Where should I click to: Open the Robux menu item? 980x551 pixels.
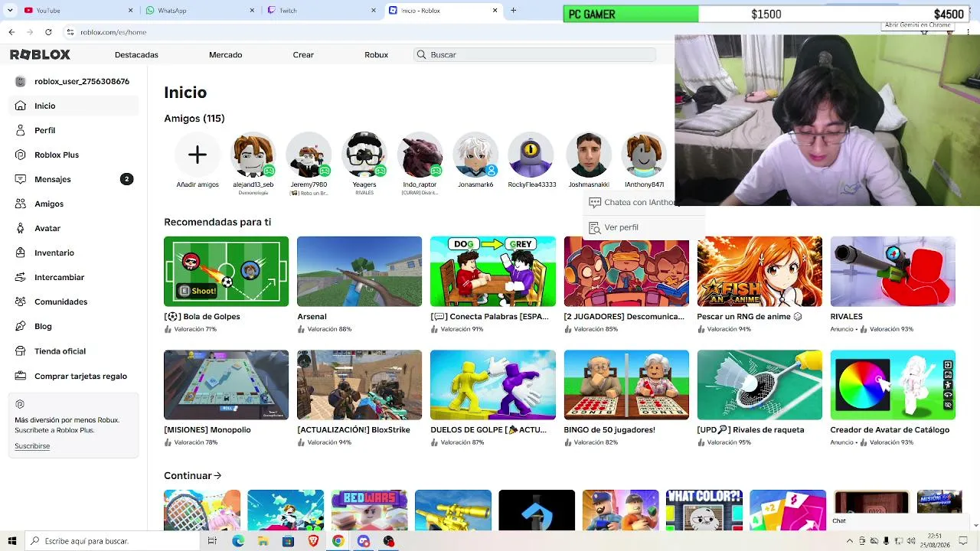click(x=377, y=55)
